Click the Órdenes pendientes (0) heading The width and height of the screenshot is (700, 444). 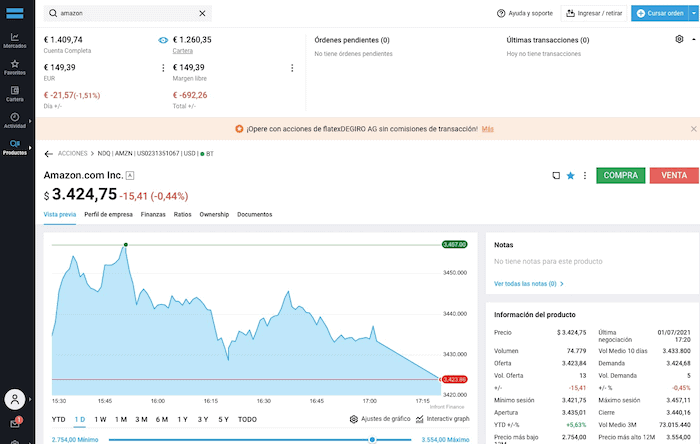tap(352, 40)
